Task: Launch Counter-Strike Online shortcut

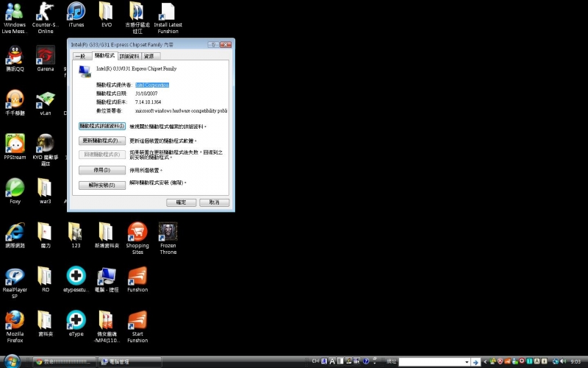Action: [x=46, y=18]
